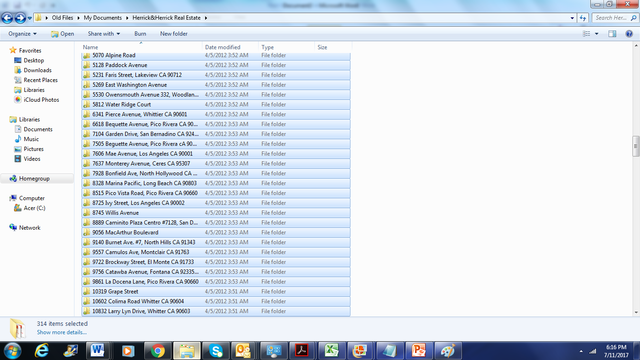This screenshot has height=360, width=640.
Task: Click the Forward navigation arrow
Action: tap(20, 18)
